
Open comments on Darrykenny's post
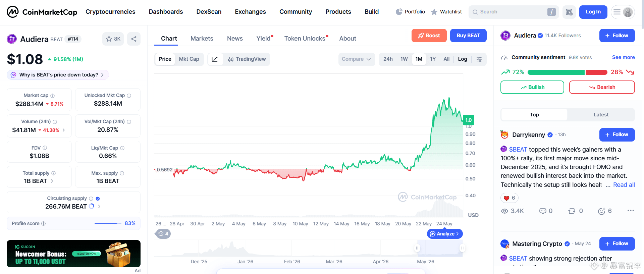point(546,211)
